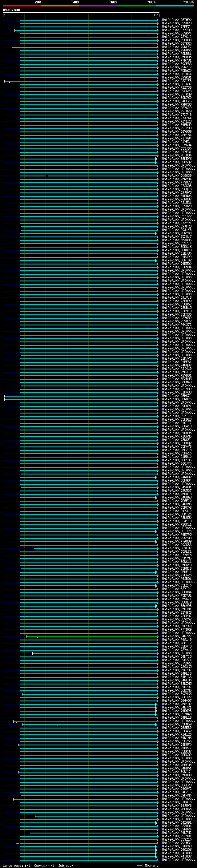Select hit UniRef100_P21531

177,203
